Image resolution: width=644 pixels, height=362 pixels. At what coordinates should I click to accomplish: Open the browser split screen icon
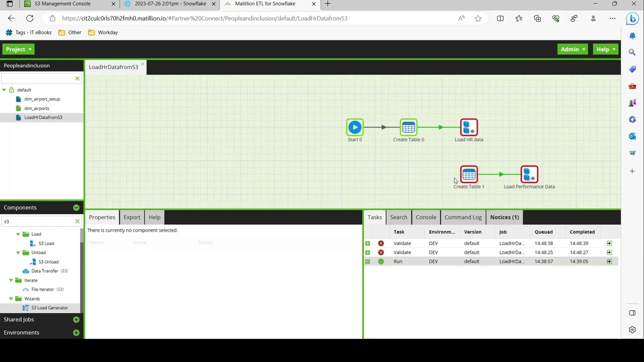(500, 19)
